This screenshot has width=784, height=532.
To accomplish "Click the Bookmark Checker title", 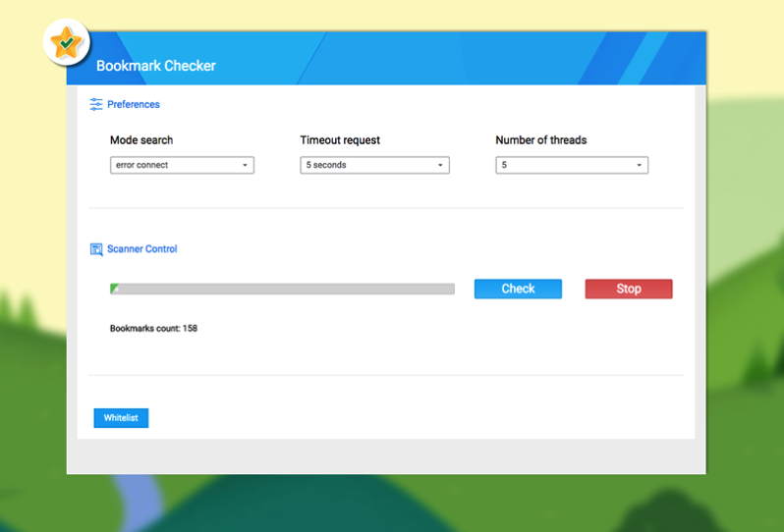I will pos(156,66).
